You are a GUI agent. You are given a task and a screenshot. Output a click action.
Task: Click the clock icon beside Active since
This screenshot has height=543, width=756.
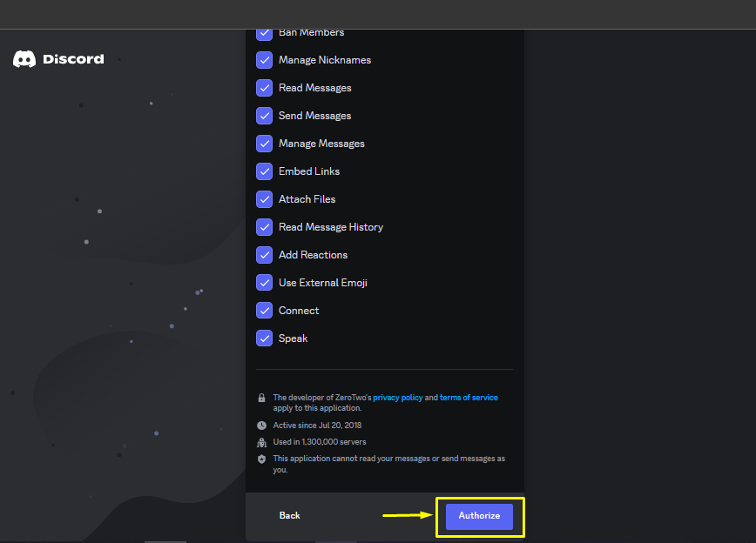tap(261, 426)
